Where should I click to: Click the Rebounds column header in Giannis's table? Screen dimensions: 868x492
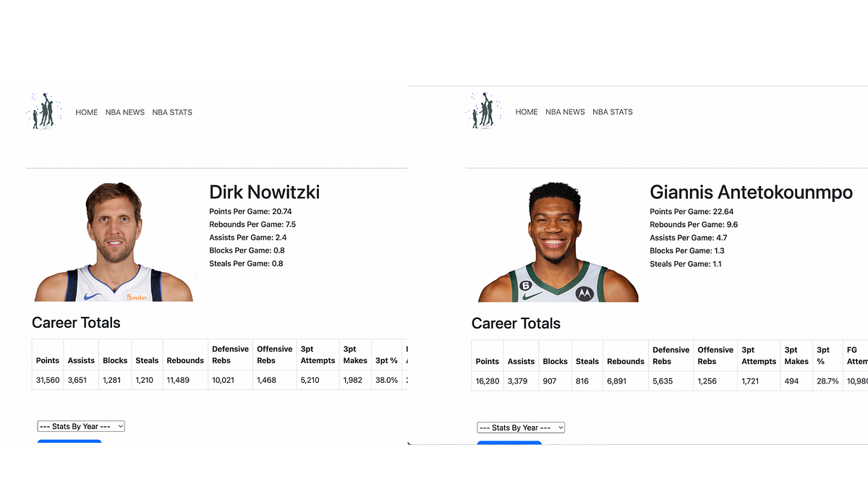click(x=625, y=361)
